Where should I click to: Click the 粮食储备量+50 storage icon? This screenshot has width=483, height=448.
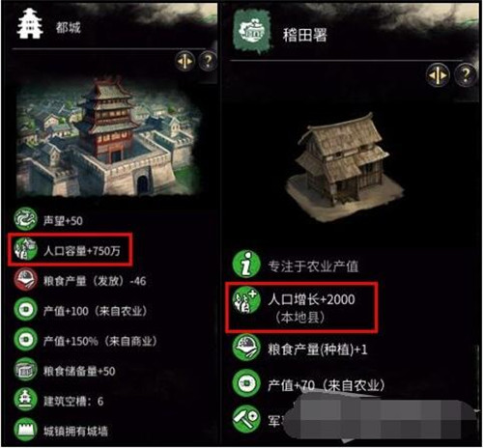click(x=25, y=370)
